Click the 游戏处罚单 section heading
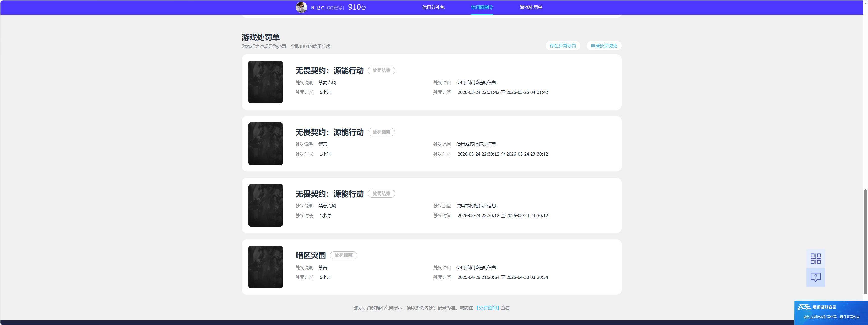The width and height of the screenshot is (868, 325). point(260,37)
